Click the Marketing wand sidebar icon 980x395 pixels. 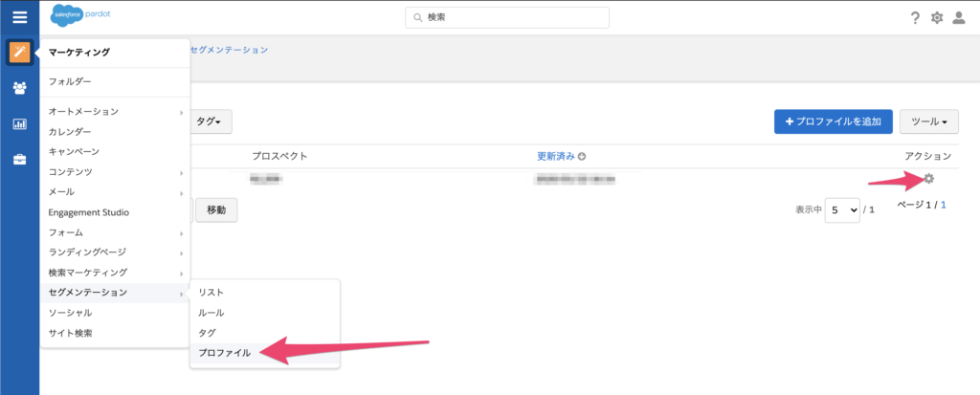(x=19, y=52)
